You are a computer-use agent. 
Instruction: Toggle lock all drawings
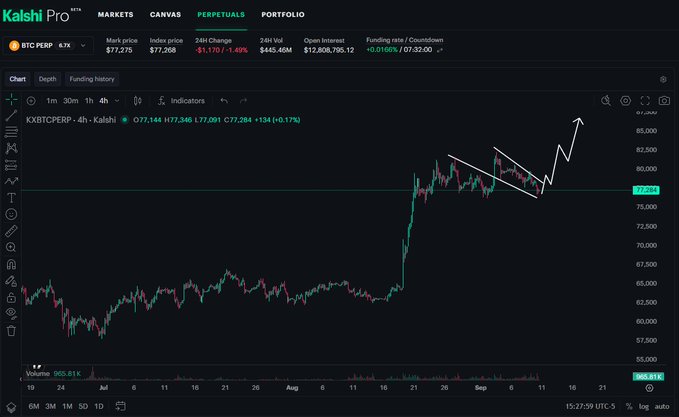pyautogui.click(x=11, y=297)
